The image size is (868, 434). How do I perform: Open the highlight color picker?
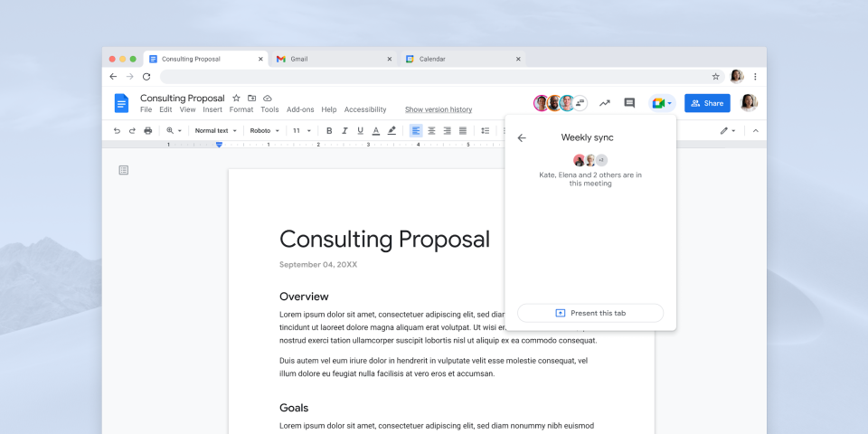point(392,130)
